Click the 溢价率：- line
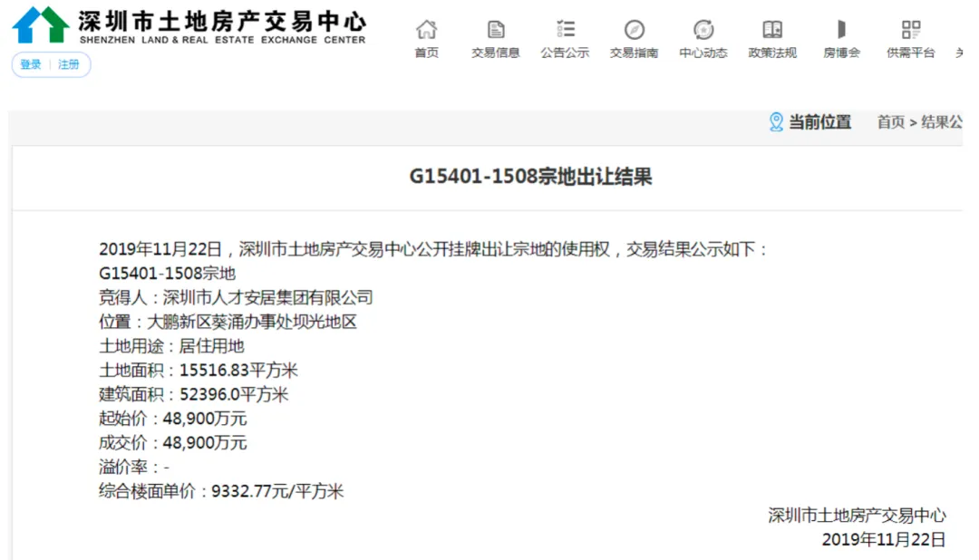The image size is (979, 560). [134, 468]
